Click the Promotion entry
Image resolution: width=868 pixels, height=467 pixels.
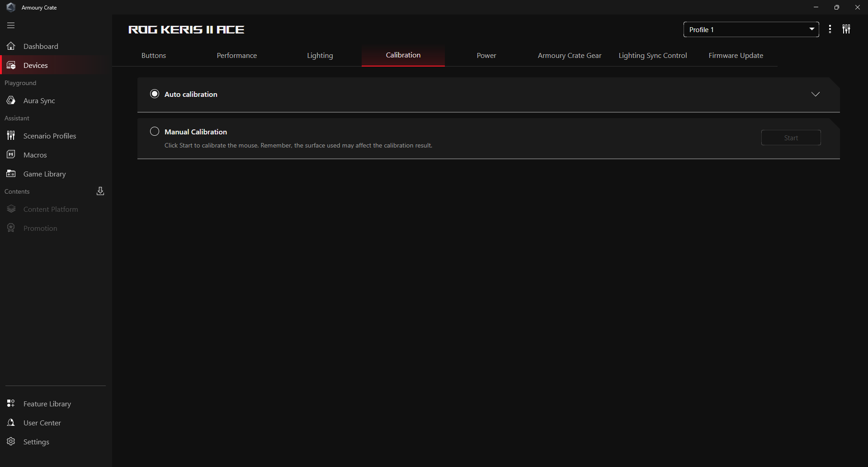coord(56,228)
